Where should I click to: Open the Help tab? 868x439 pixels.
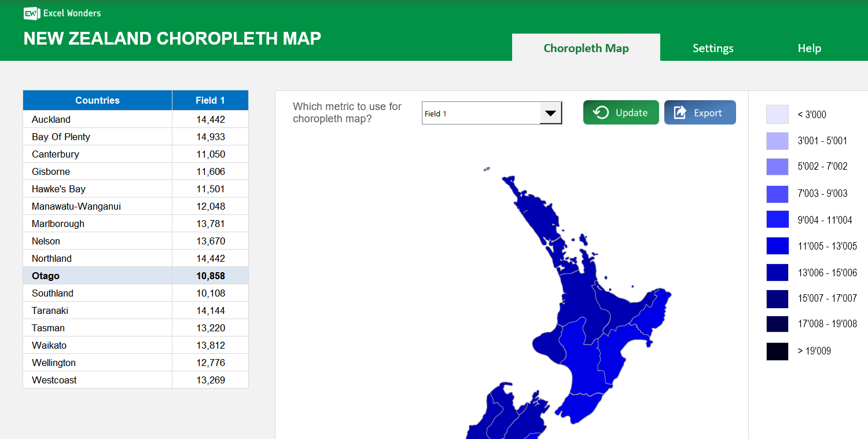809,48
